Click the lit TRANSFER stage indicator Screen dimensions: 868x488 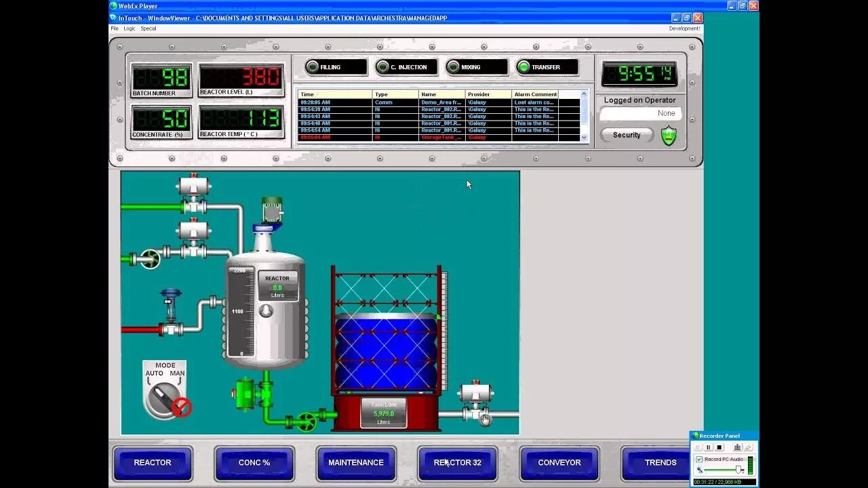point(547,67)
